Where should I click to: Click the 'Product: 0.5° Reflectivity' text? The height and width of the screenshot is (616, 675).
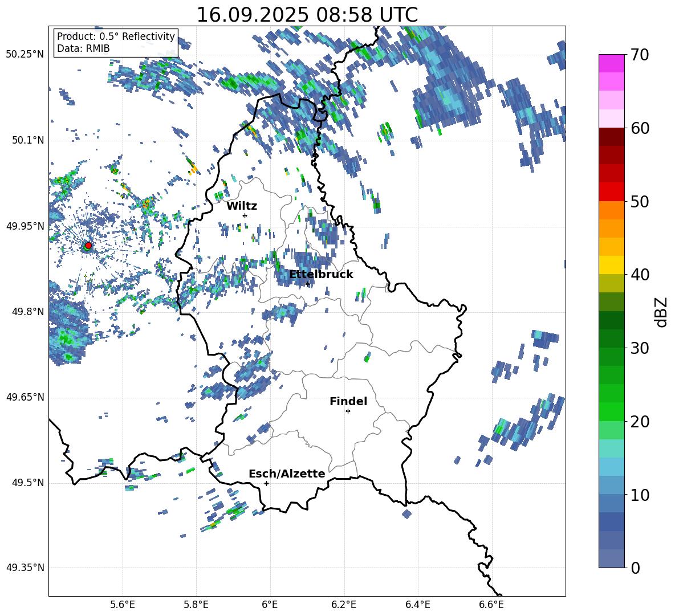point(116,36)
